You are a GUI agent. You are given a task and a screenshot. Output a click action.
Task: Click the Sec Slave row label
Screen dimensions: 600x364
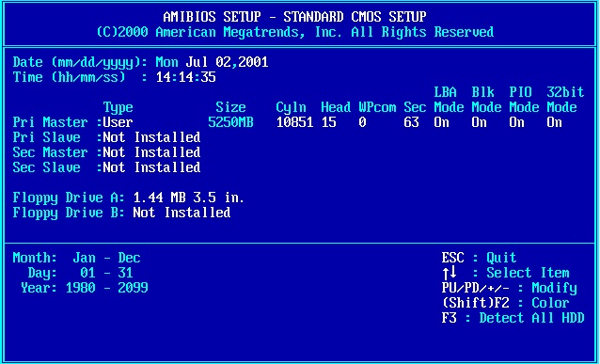coord(47,167)
